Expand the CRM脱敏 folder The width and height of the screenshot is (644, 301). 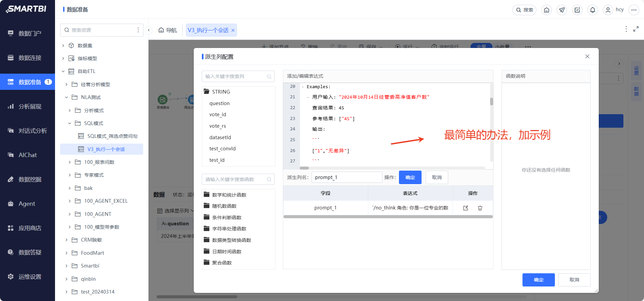(66, 240)
